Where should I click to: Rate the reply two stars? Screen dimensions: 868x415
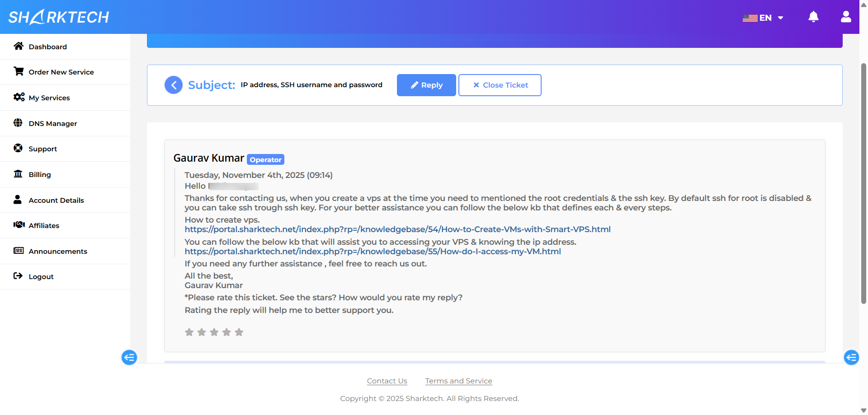coord(202,332)
